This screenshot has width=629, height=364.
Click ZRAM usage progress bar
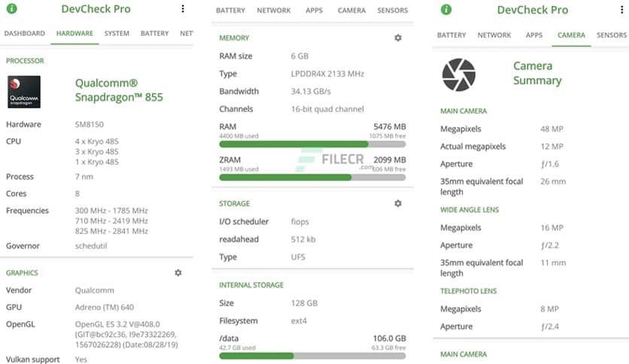click(312, 177)
